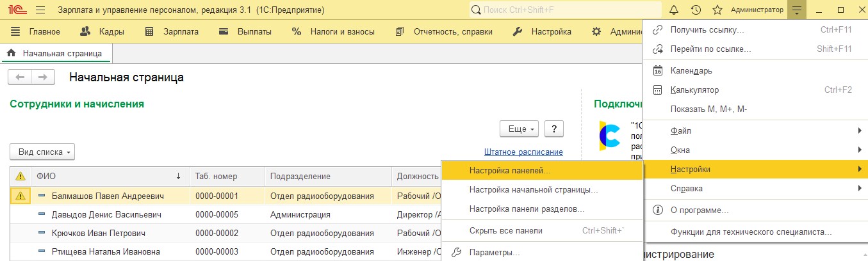868x261 pixels.
Task: Click in the search field
Action: tap(566, 10)
